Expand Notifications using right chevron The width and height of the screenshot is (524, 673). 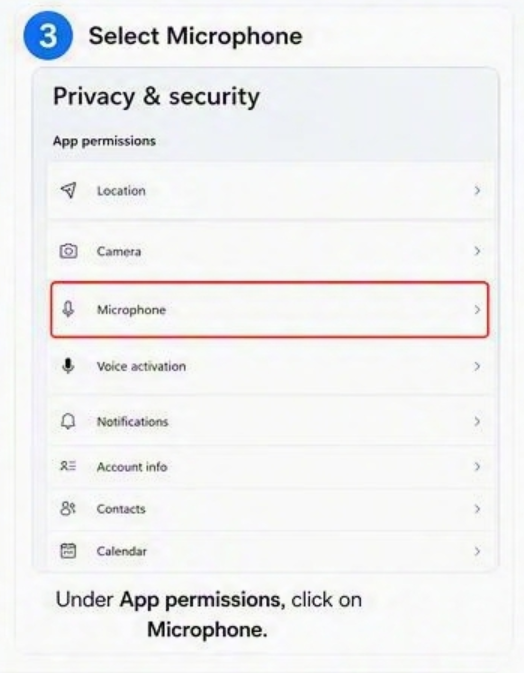(477, 421)
